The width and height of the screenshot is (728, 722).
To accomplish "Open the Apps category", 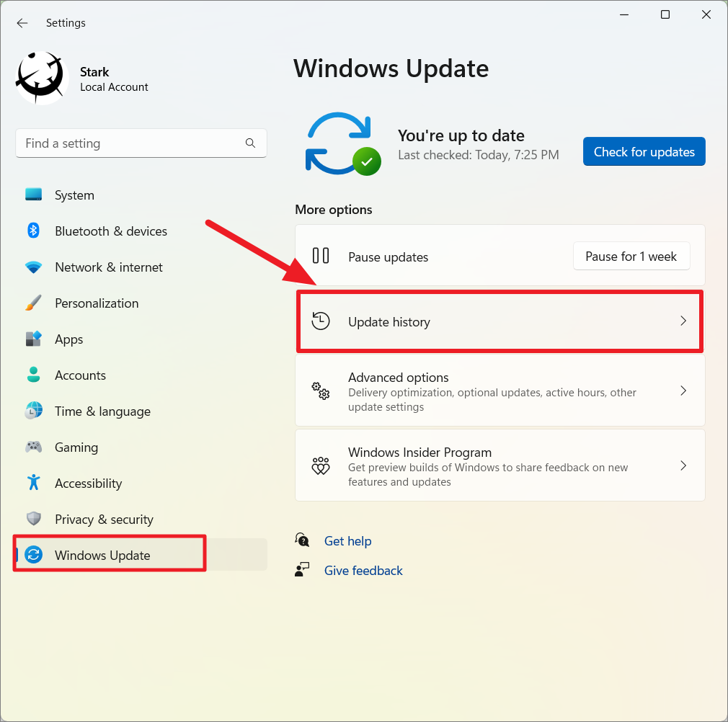I will pyautogui.click(x=141, y=339).
